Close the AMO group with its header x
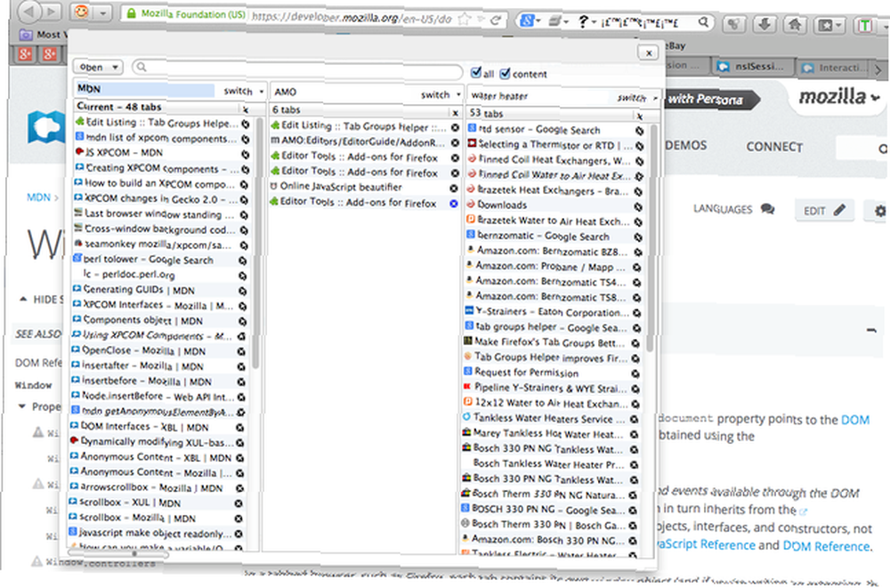Image resolution: width=890 pixels, height=588 pixels. coord(455,112)
